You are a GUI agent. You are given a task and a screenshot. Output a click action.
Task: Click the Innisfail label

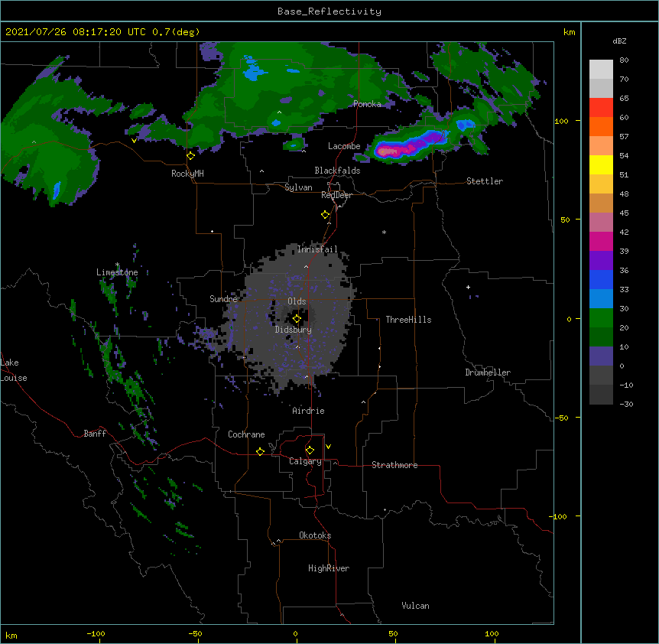pos(317,249)
